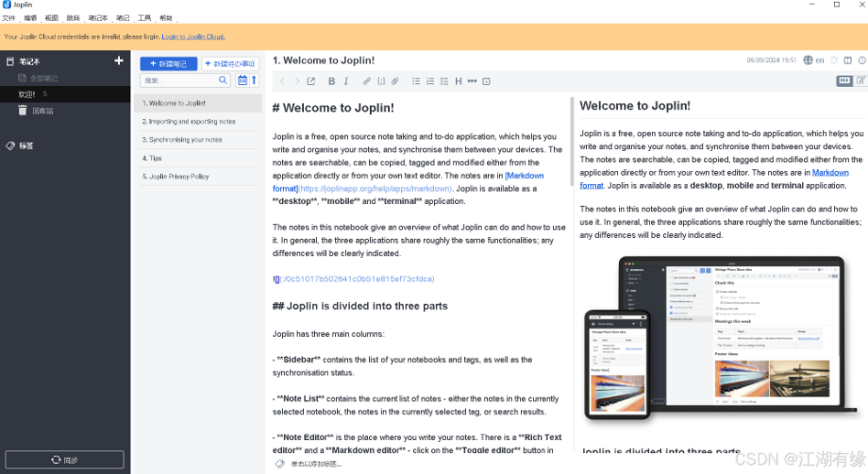Create a new note with 新建笔记 button

[169, 63]
